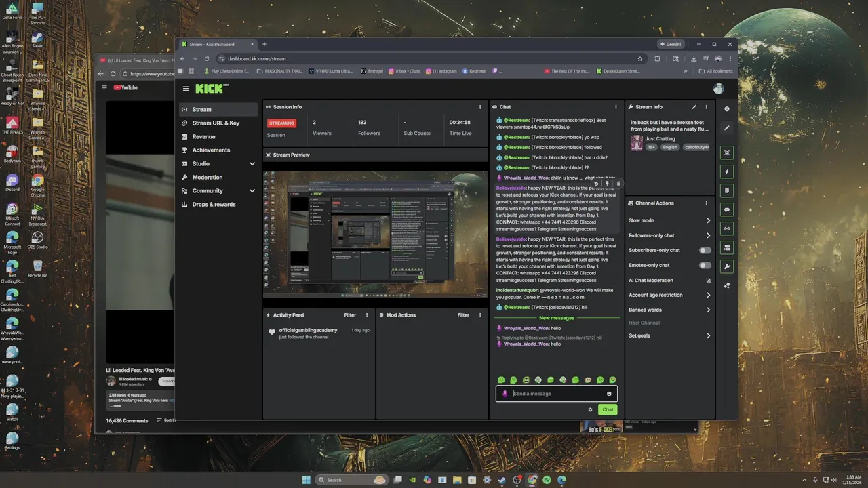This screenshot has width=868, height=488.
Task: Open the Kick hamburger menu
Action: [x=186, y=89]
